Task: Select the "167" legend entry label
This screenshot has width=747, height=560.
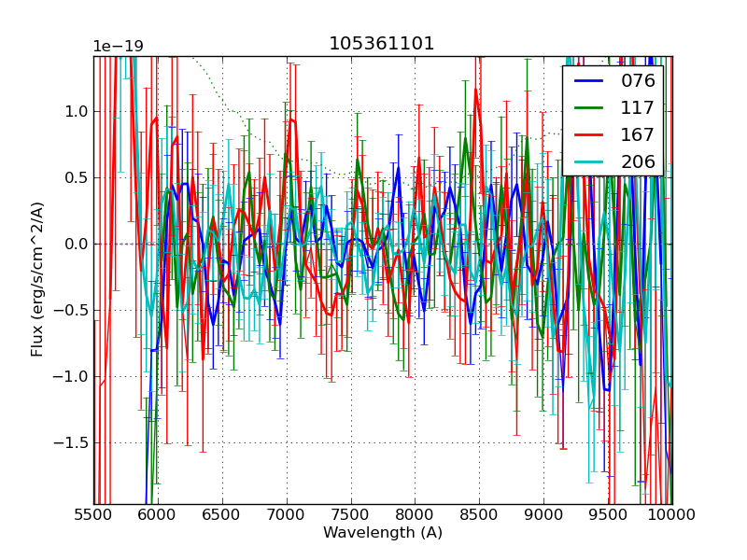Action: pos(638,134)
